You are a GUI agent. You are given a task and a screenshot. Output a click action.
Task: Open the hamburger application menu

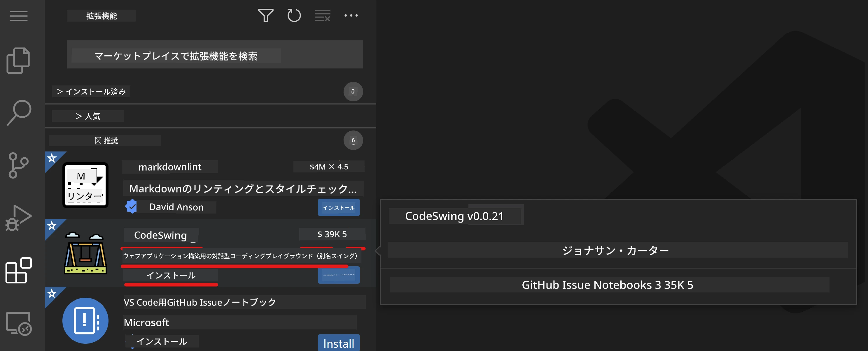(19, 16)
